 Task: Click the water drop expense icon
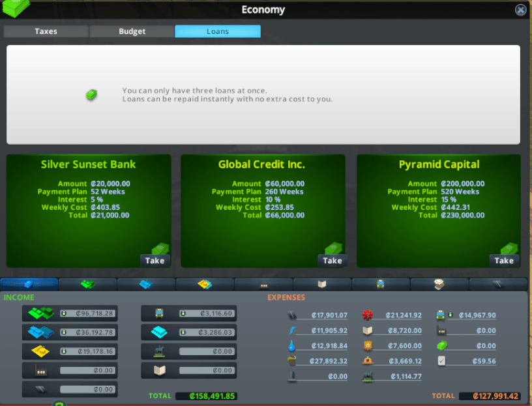[x=292, y=346]
